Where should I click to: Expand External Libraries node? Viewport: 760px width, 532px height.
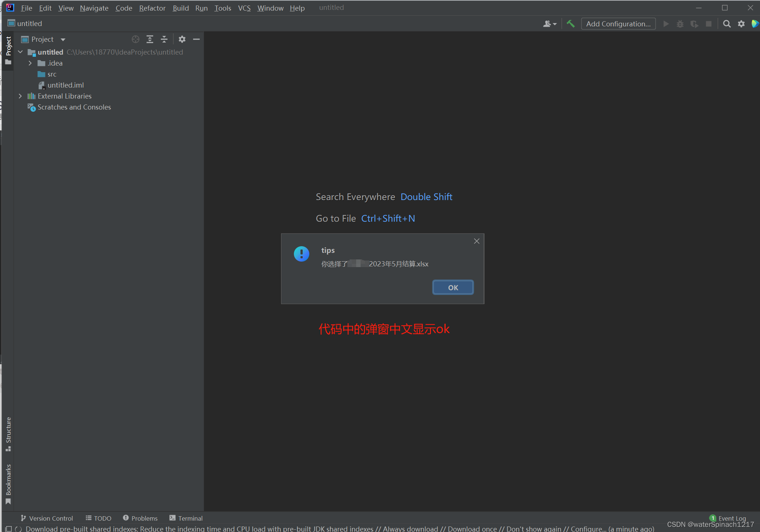[20, 96]
